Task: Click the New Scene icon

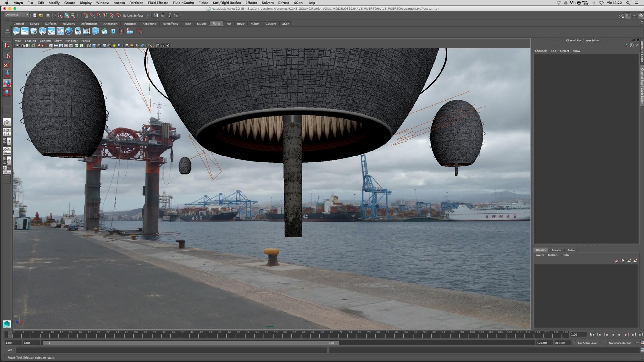Action: pyautogui.click(x=35, y=15)
